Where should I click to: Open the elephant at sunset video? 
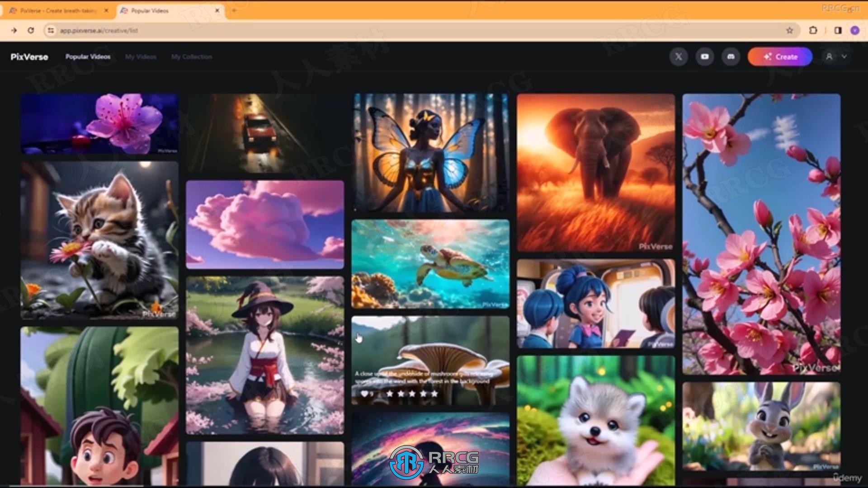point(596,173)
